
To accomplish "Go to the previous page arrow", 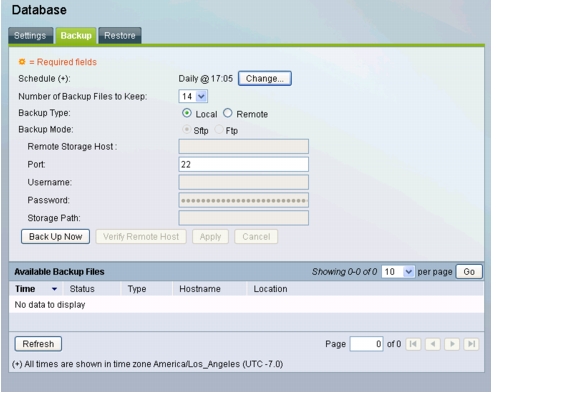I will click(433, 344).
